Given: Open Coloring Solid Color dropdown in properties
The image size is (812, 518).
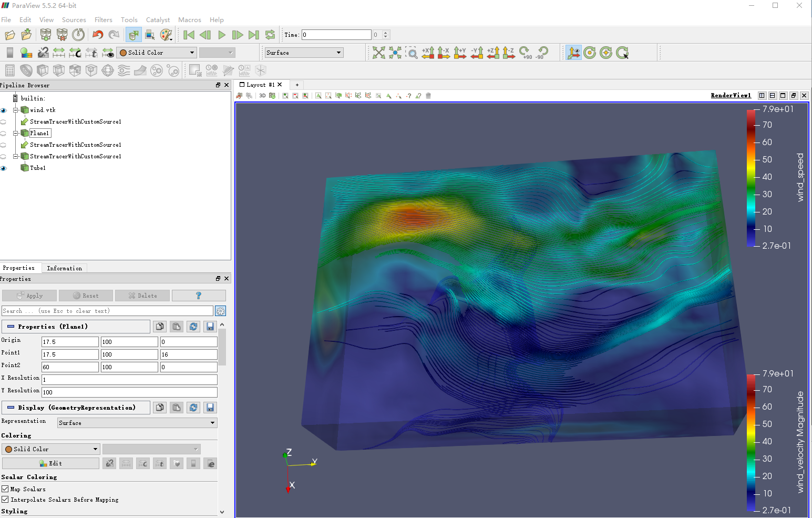Looking at the screenshot, I should point(51,449).
